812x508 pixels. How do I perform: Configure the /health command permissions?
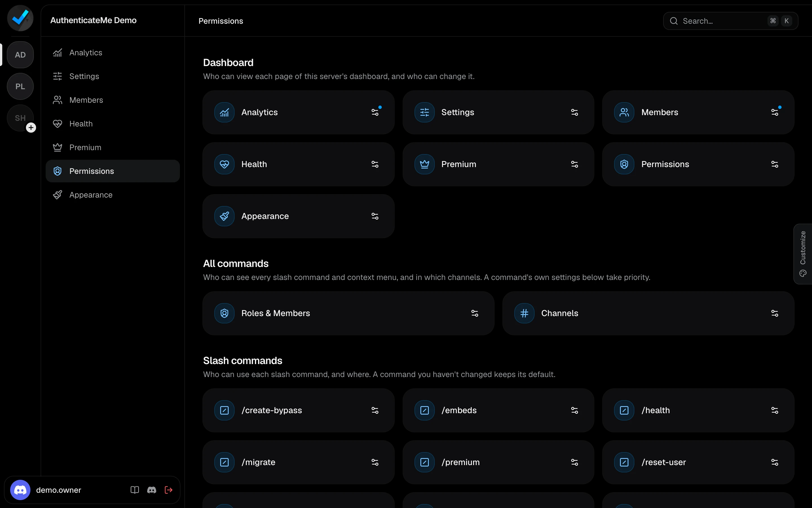coord(775,410)
